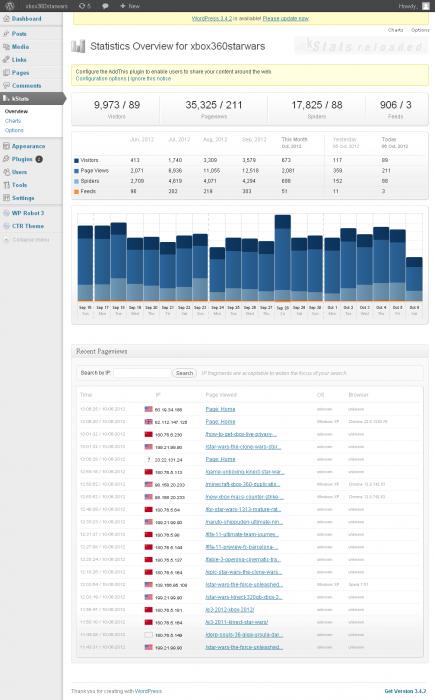The image size is (435, 700).
Task: Click the Oct 6 bar in the chart
Action: click(414, 279)
